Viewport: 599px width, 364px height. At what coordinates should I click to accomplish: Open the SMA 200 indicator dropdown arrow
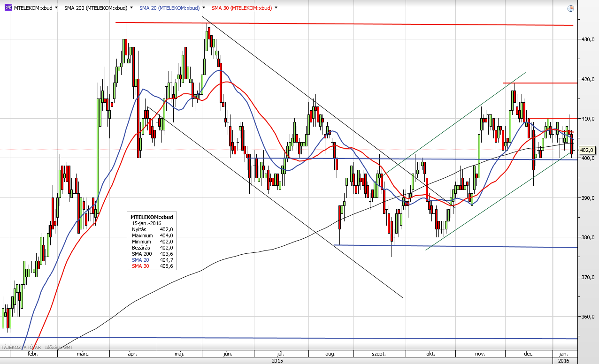(131, 8)
